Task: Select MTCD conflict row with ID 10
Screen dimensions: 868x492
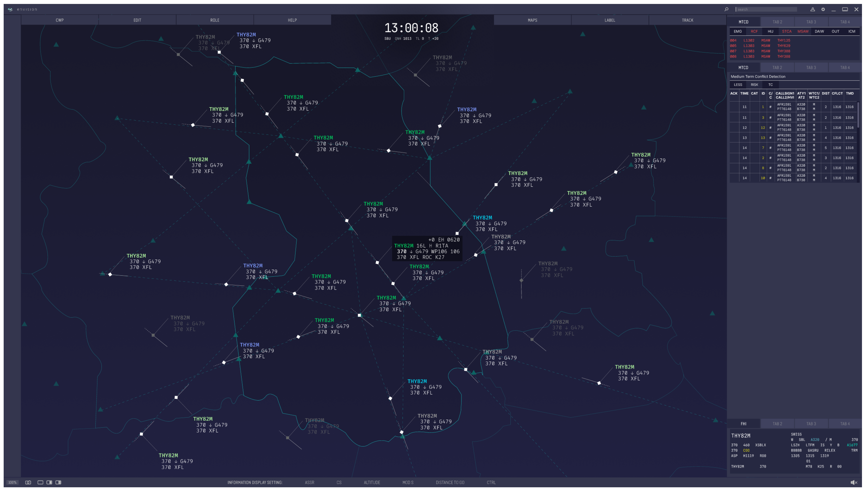Action: (x=793, y=178)
